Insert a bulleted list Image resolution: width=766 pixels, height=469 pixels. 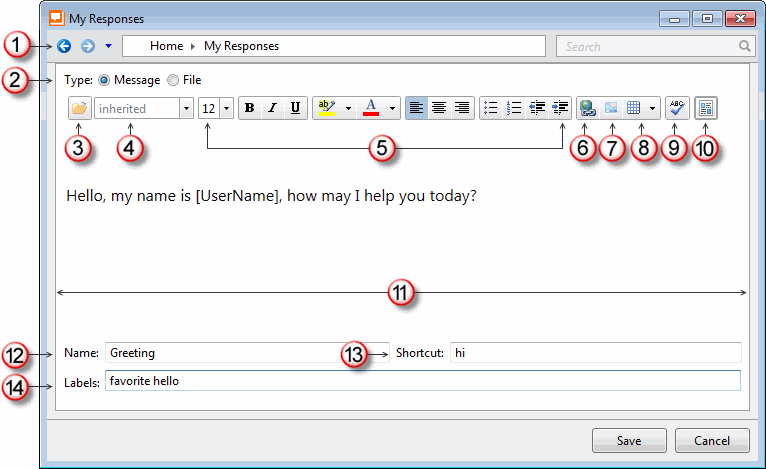490,108
